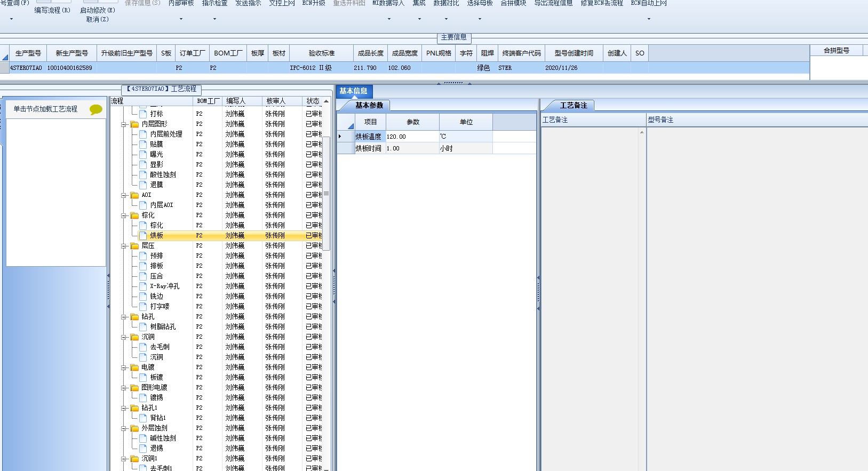Click the 树脂钻孔 document icon
Image resolution: width=868 pixels, height=471 pixels.
point(143,326)
